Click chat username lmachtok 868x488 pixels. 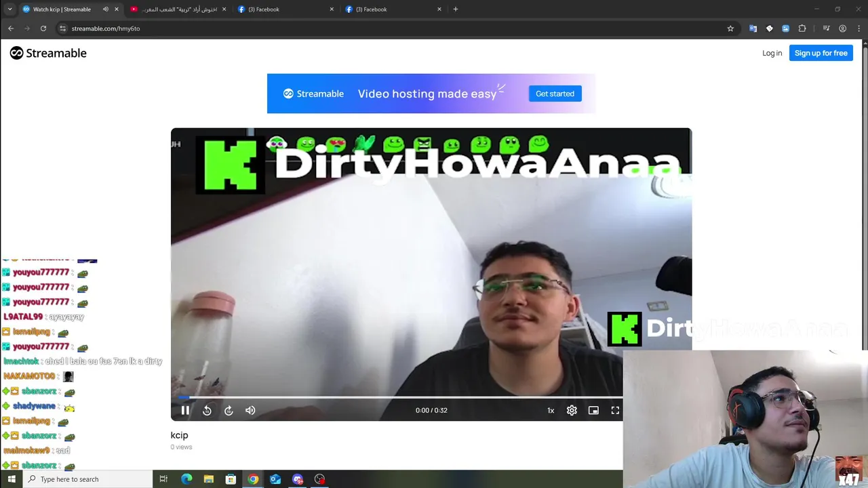tap(21, 361)
